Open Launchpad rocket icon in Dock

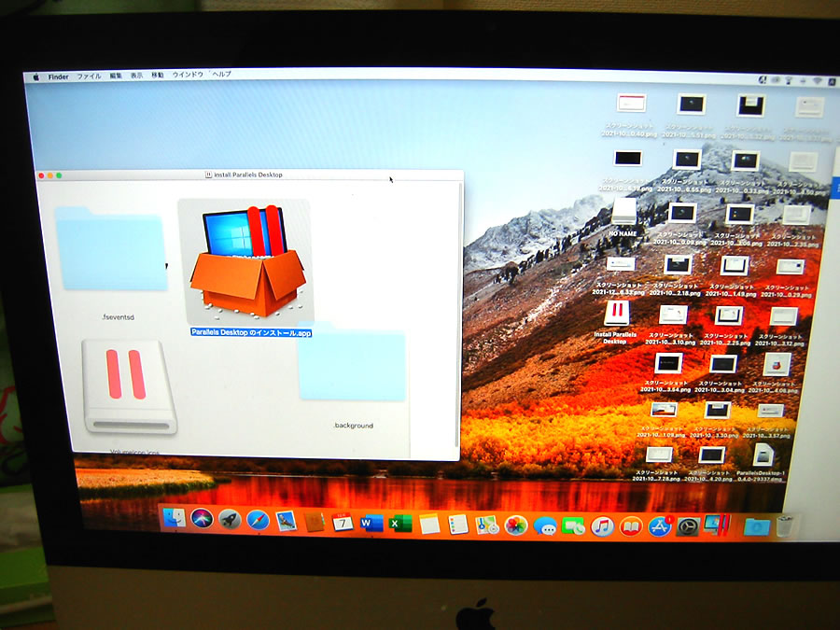[x=230, y=519]
